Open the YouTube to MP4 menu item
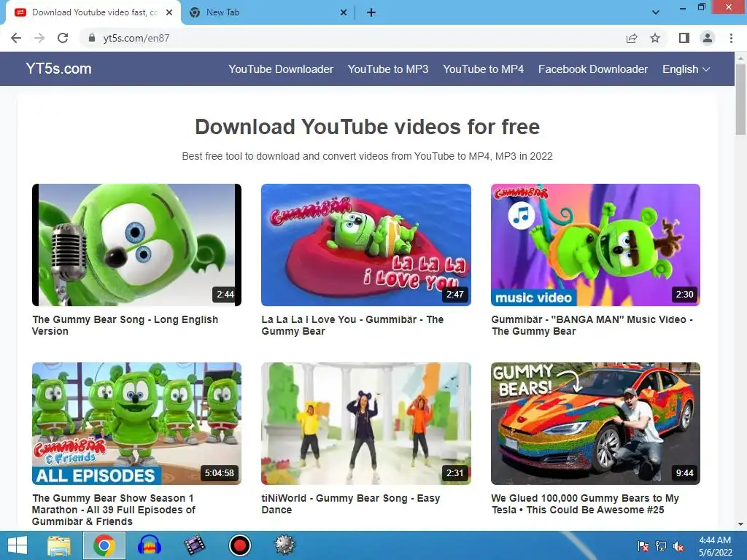 point(483,69)
